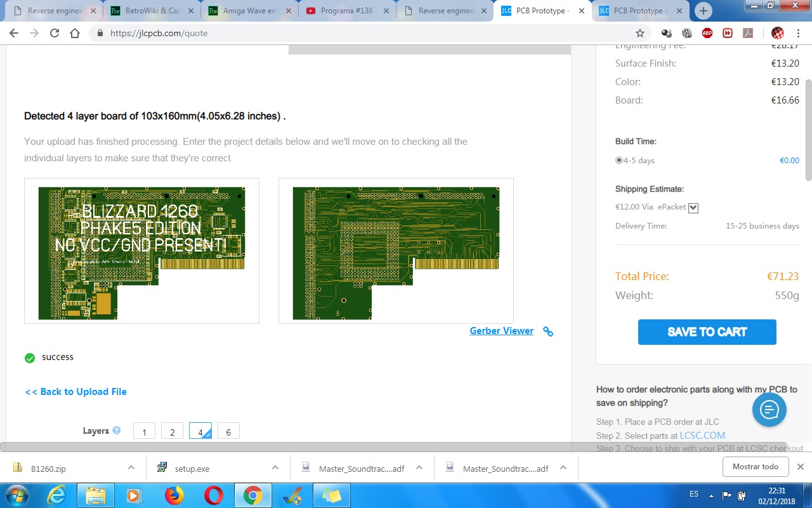Open a new browser tab
The width and height of the screenshot is (812, 508).
[704, 11]
